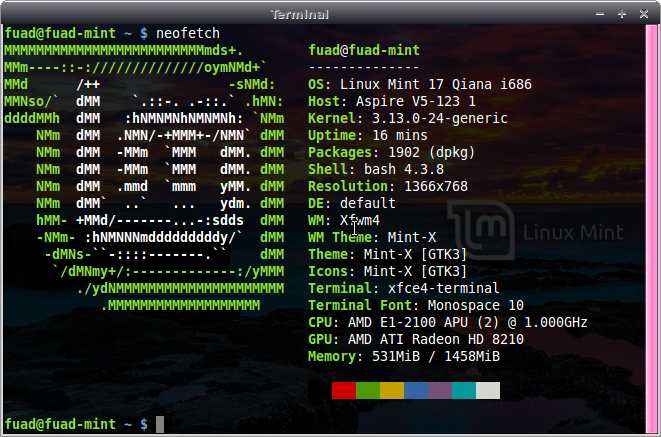This screenshot has width=661, height=437.
Task: Click the 'Resolution: 1366x768' line
Action: (x=388, y=186)
